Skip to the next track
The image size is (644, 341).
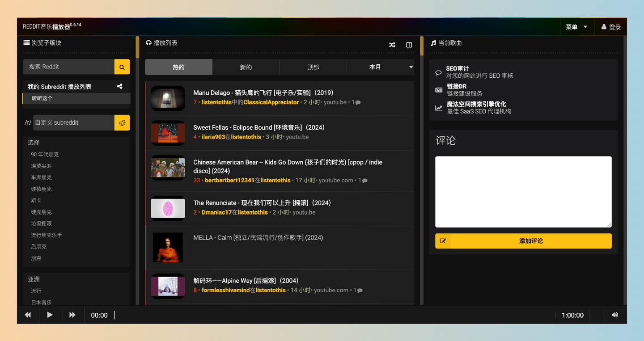tap(72, 315)
